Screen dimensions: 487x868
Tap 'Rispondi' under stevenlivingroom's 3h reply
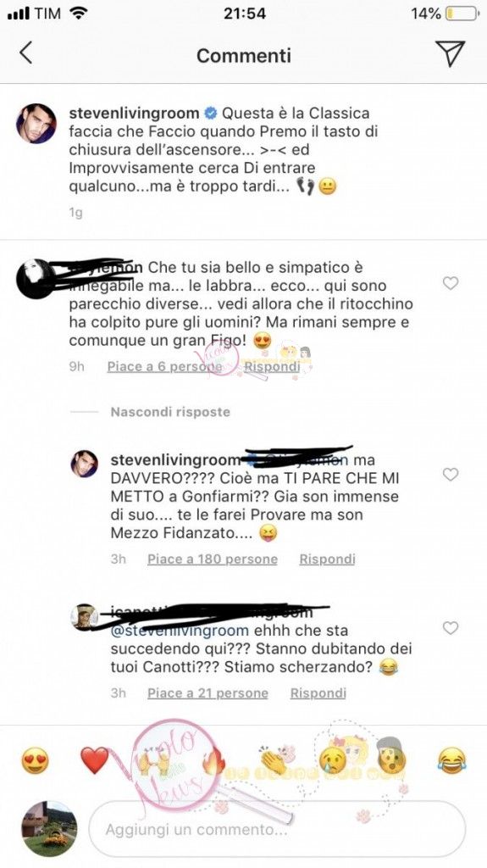tap(327, 559)
